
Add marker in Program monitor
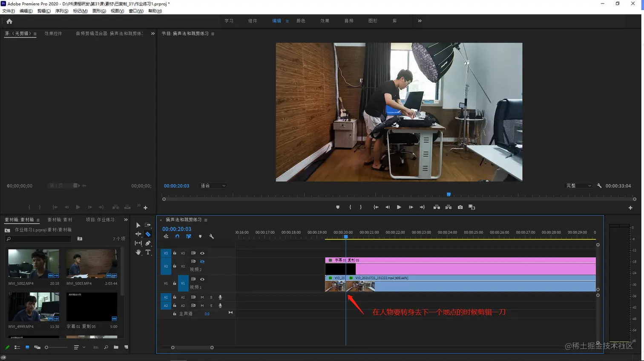(338, 207)
